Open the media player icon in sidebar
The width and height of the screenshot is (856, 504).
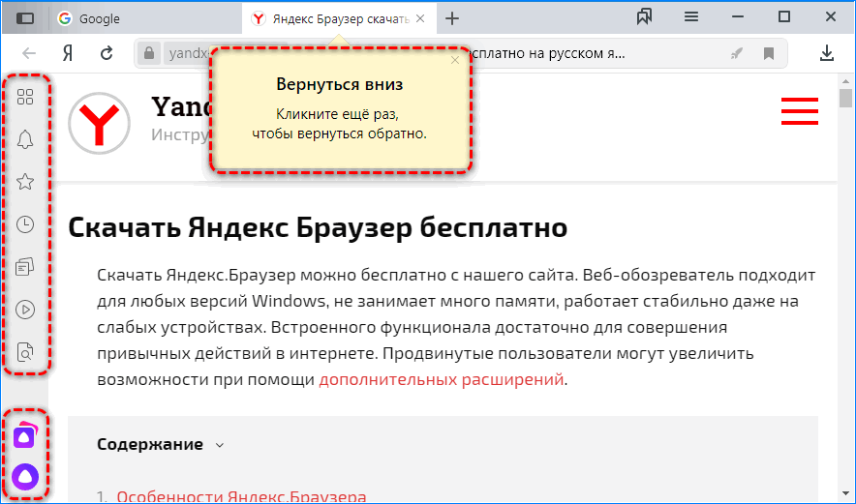tap(26, 310)
